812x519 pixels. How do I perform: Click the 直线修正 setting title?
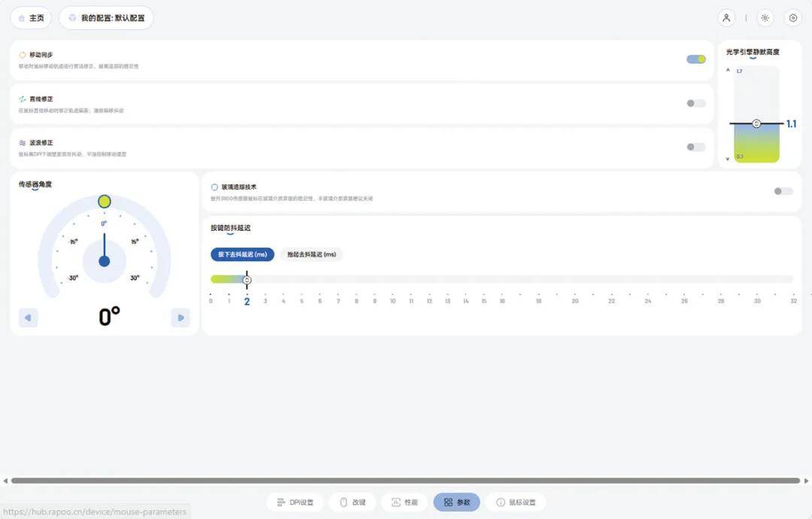[x=41, y=99]
